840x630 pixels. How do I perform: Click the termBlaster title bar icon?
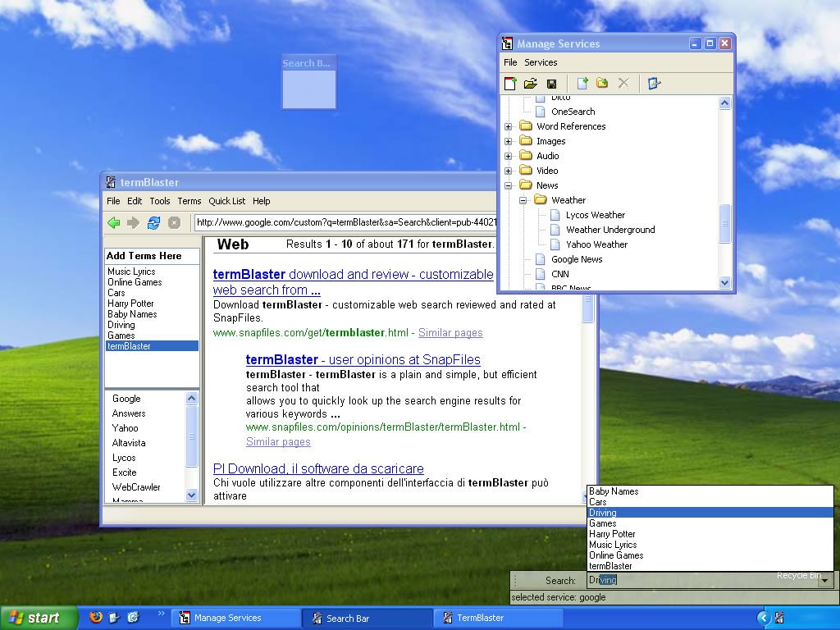click(111, 182)
